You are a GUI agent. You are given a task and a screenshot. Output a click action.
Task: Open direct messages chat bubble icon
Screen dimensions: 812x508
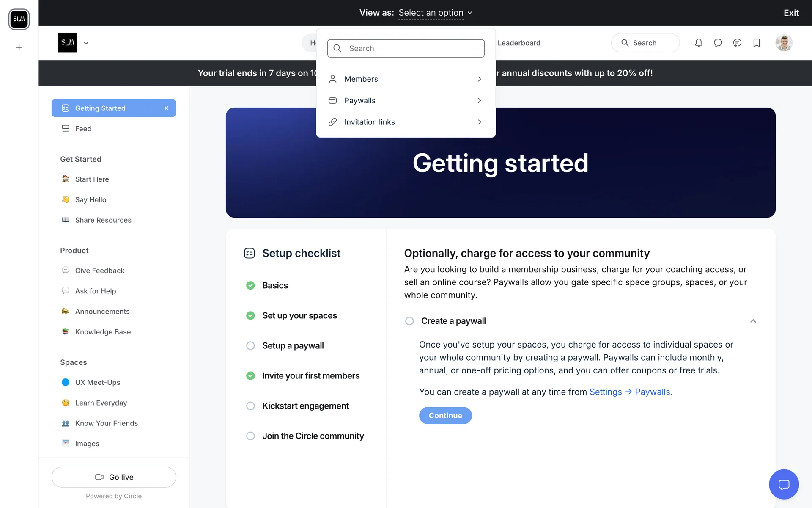click(718, 43)
